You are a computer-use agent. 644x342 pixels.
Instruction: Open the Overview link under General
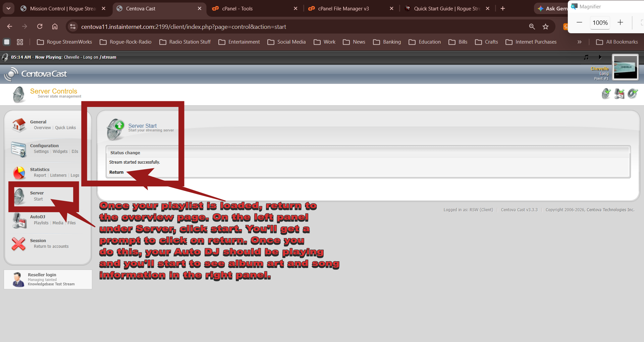42,128
